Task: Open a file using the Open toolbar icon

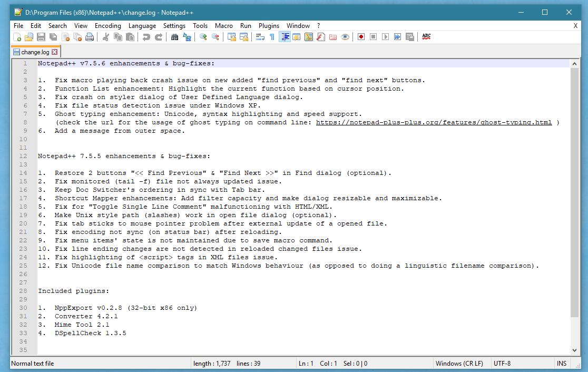Action: tap(29, 36)
